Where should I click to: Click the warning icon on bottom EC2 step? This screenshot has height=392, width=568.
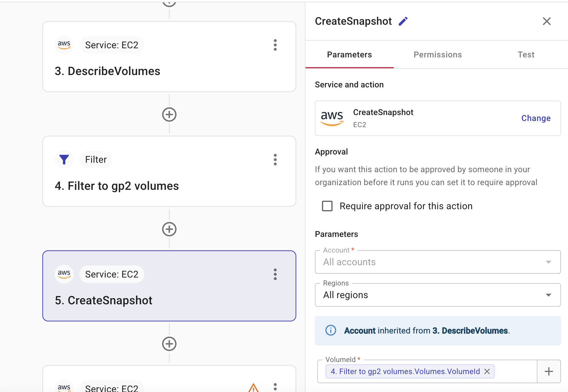coord(254,388)
